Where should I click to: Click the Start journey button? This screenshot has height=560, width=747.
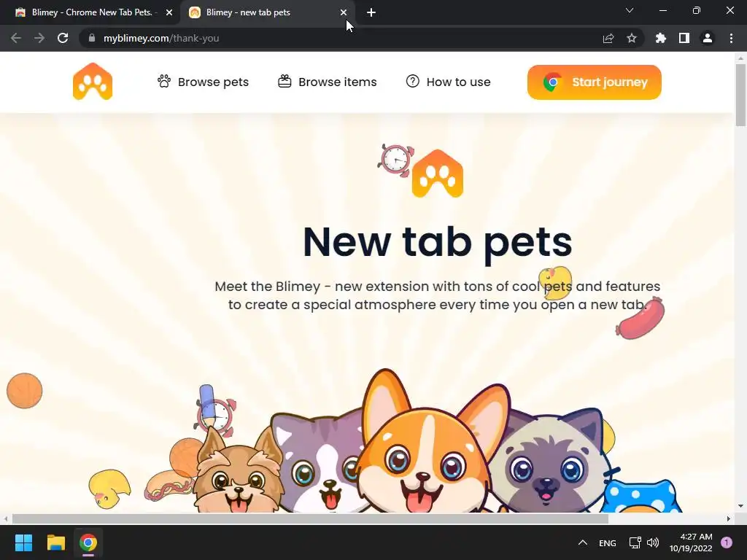594,82
